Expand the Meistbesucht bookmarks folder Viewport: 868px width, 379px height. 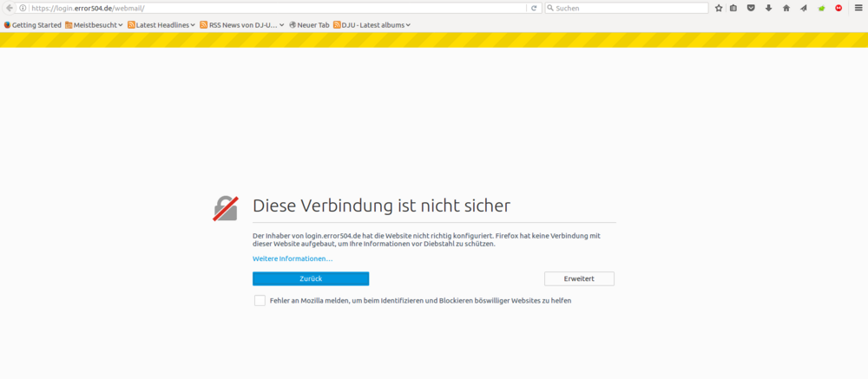coord(94,25)
